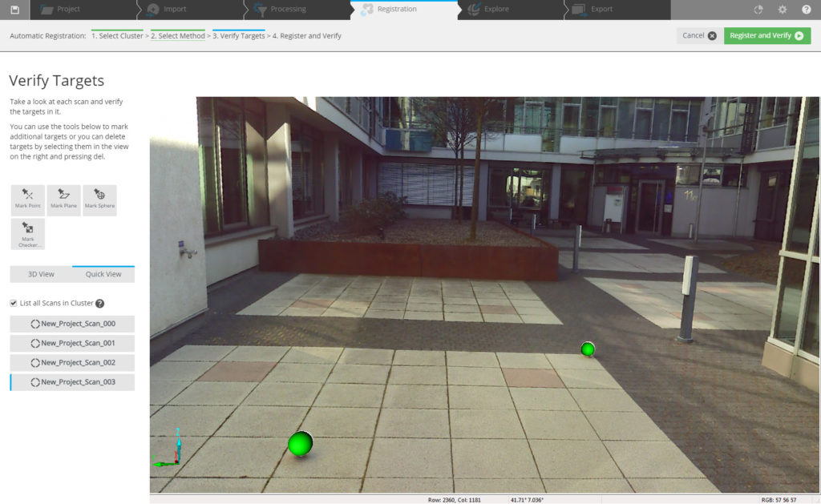Open application settings via the gear icon
This screenshot has height=504, width=821.
(783, 9)
